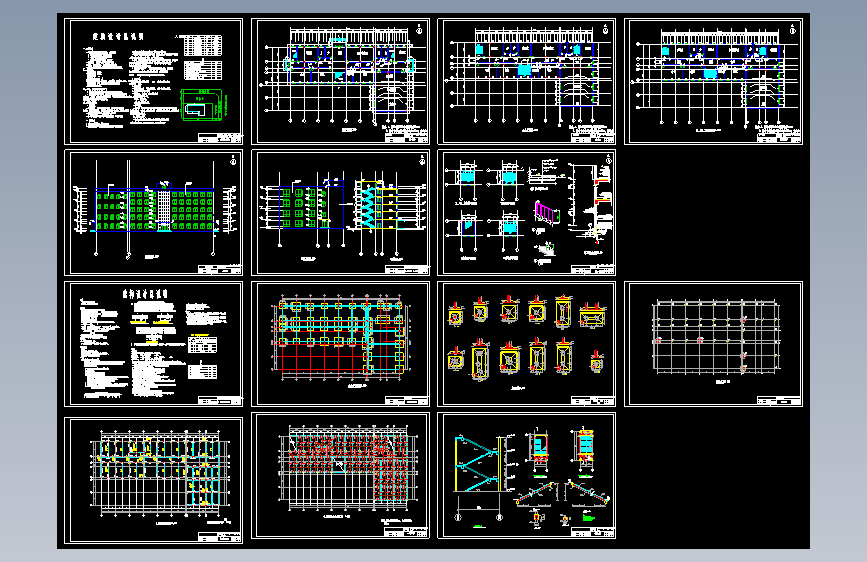Open the foundation plan sheet with red grid
867x562 pixels.
[340, 344]
